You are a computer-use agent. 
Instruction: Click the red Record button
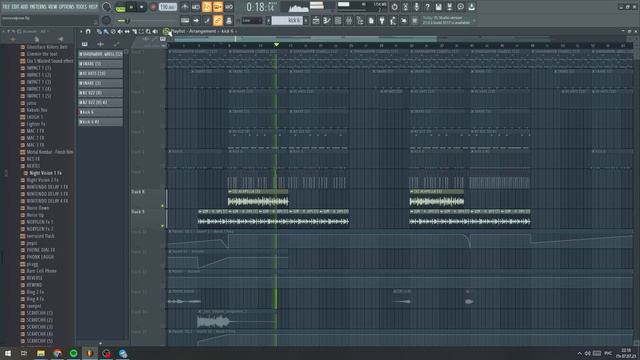153,7
